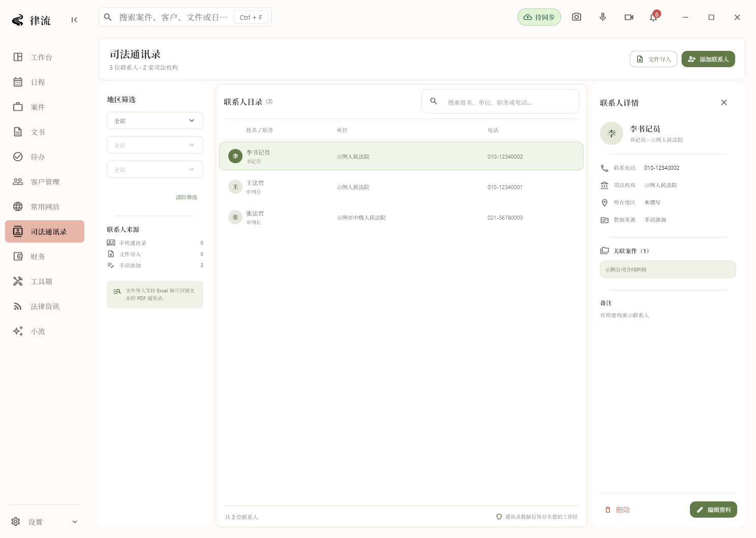
Task: Click the global search field
Action: click(185, 17)
